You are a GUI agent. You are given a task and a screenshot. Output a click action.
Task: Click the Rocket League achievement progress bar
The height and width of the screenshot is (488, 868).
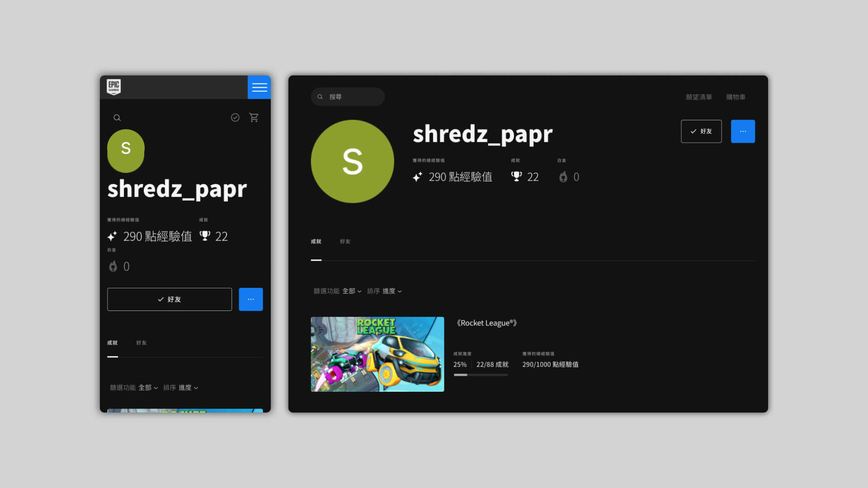(481, 375)
